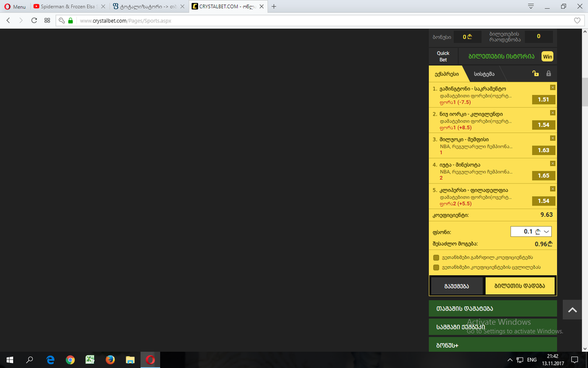Screen dimensions: 588x368
Task: Open a new tab with the plus button
Action: pos(274,6)
